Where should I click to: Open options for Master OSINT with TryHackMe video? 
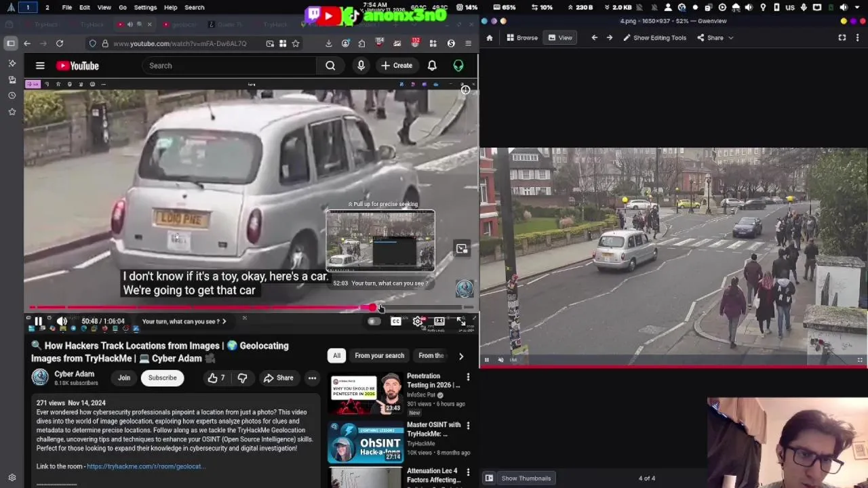point(468,426)
